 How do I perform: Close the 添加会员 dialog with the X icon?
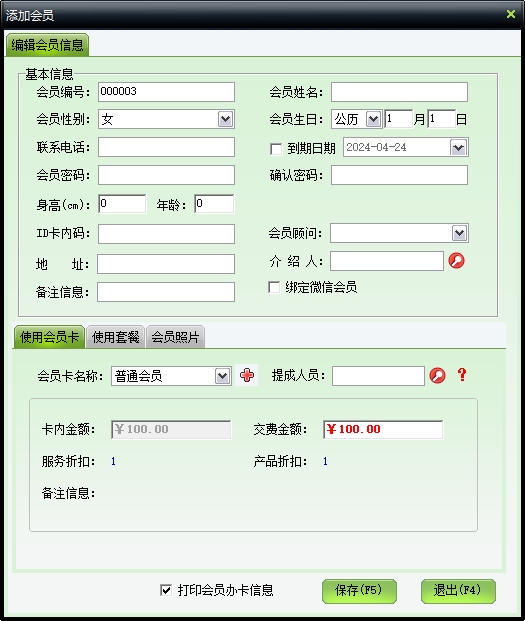coord(511,14)
